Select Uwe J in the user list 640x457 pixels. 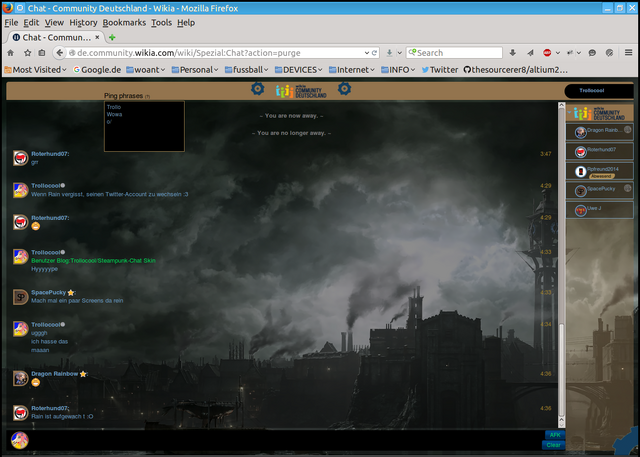[599, 210]
